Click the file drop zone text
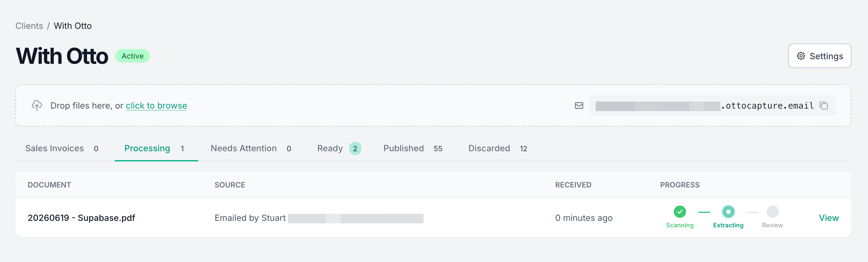 (119, 106)
